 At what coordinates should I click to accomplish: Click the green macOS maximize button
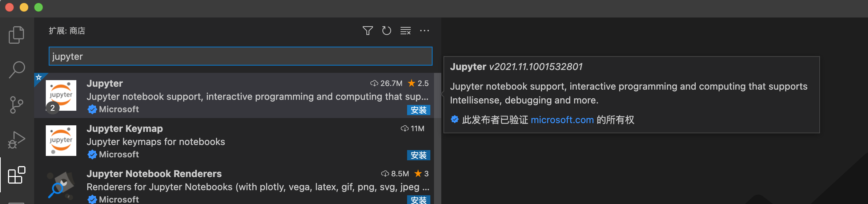point(39,7)
